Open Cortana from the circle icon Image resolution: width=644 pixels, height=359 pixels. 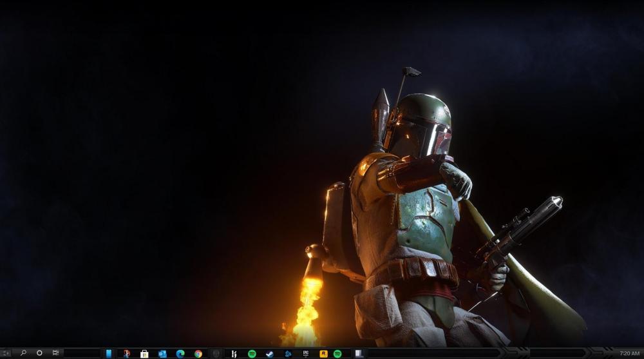click(39, 353)
